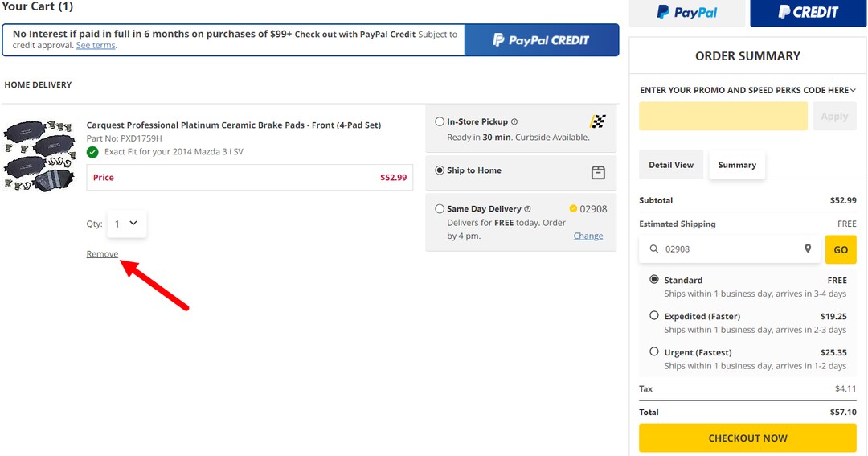The width and height of the screenshot is (868, 456).
Task: Remove the brake pads from cart
Action: [102, 254]
